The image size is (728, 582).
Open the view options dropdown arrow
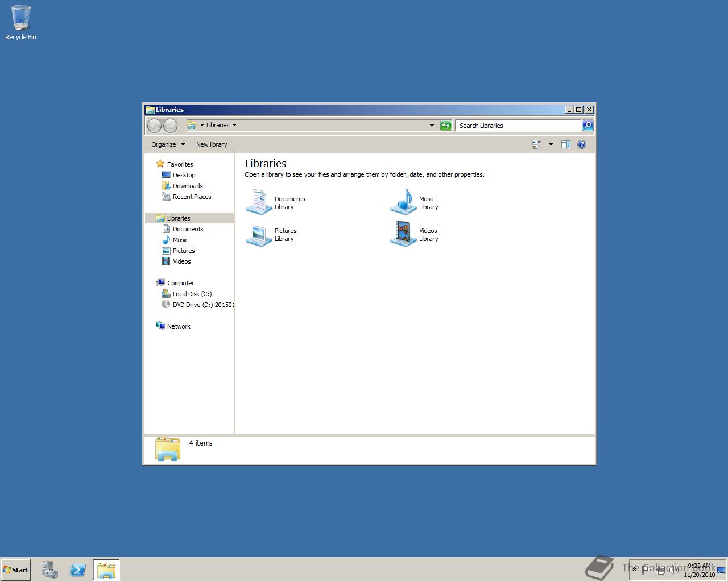551,144
